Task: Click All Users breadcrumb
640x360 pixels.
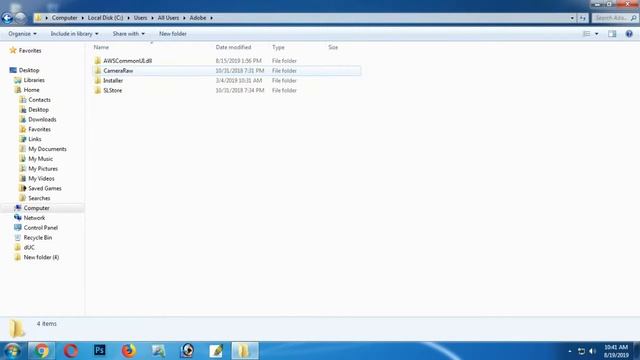Action: pyautogui.click(x=168, y=18)
